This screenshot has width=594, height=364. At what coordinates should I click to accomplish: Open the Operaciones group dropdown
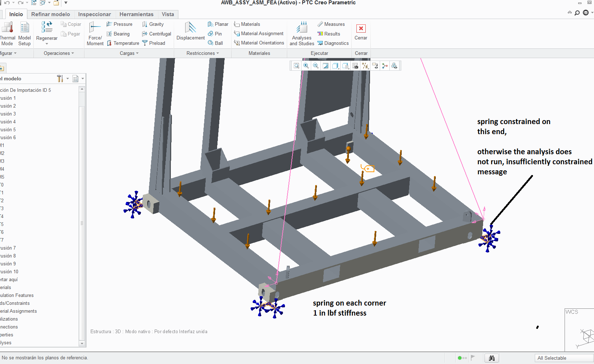point(59,53)
